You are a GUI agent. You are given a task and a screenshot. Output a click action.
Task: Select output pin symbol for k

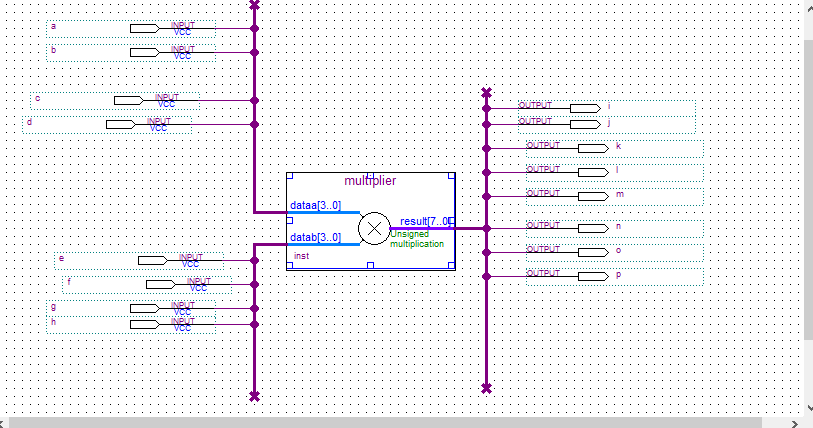[593, 148]
